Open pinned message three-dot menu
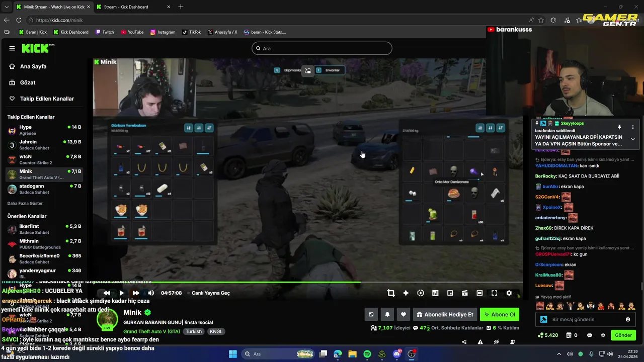Viewport: 644px width, 362px height. click(633, 127)
